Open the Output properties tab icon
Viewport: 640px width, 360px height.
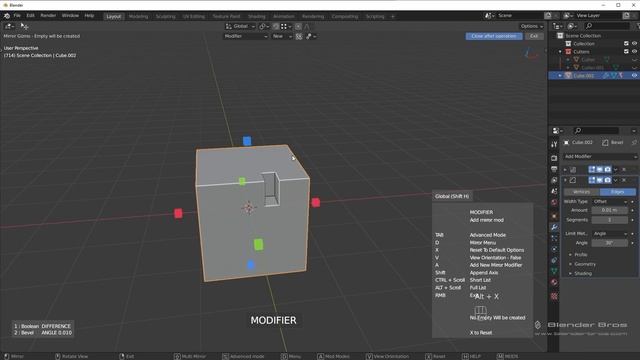click(x=554, y=169)
